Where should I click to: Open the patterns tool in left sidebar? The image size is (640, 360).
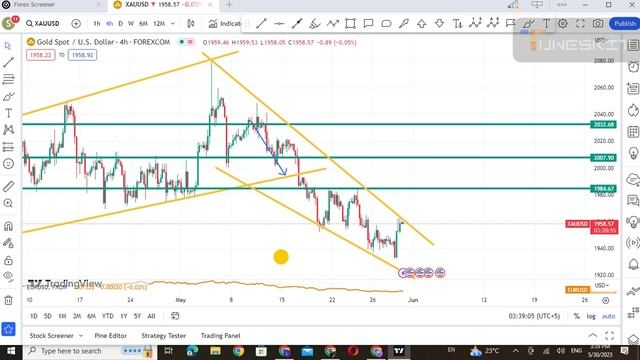click(8, 130)
